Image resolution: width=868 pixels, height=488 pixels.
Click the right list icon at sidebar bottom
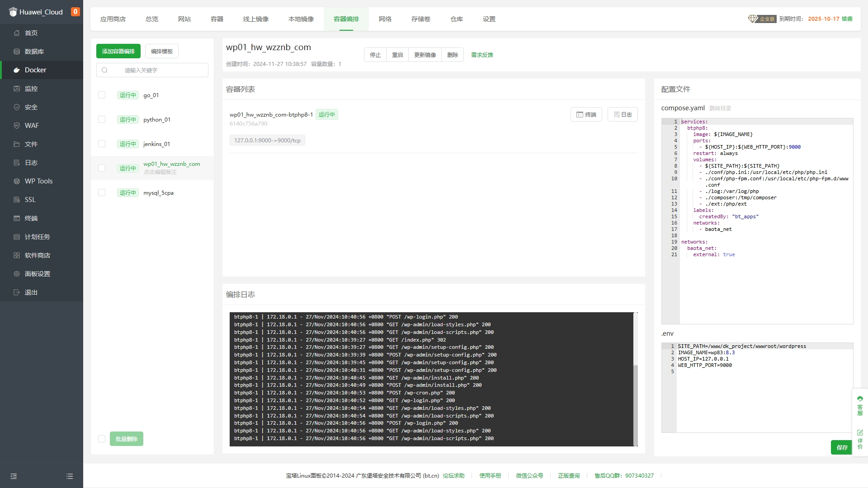click(70, 476)
